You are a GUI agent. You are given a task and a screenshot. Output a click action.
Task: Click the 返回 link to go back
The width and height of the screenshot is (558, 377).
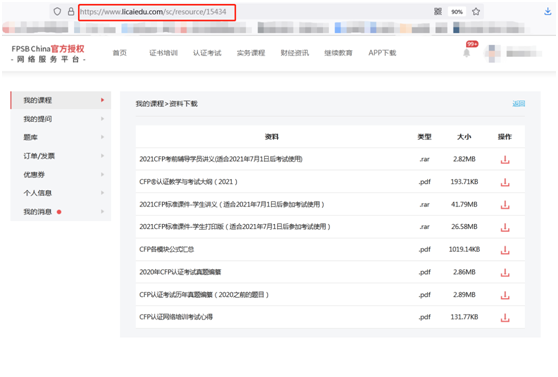point(518,104)
